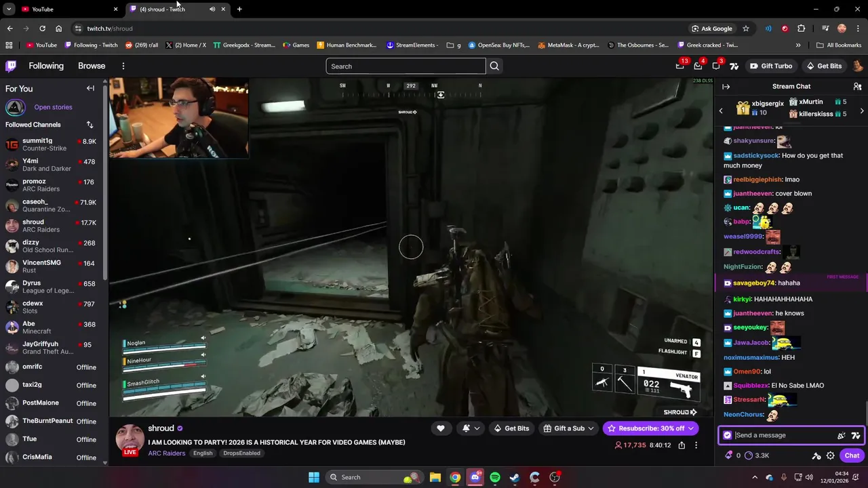Open the three-dot more menu beside Browse
The image size is (868, 488).
(x=123, y=66)
